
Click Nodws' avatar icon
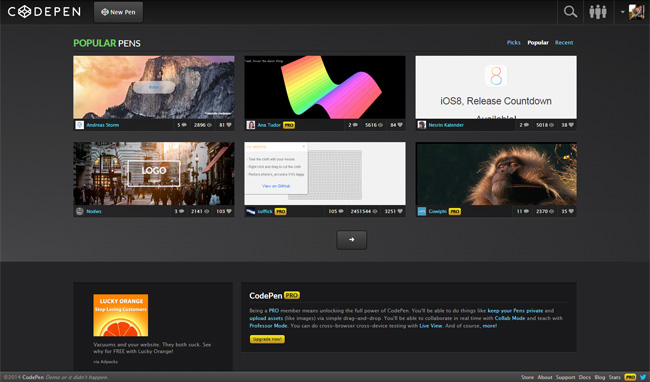(x=79, y=211)
